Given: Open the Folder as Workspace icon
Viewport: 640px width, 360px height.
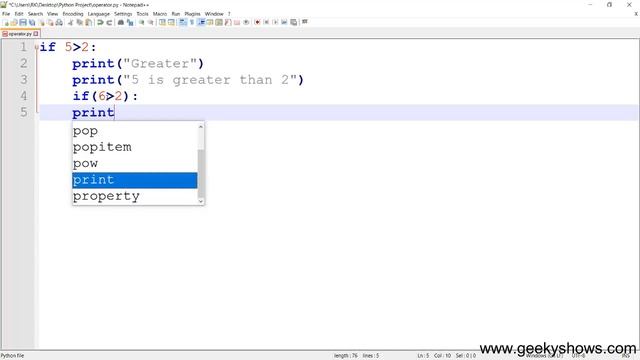Looking at the screenshot, I should 237,22.
